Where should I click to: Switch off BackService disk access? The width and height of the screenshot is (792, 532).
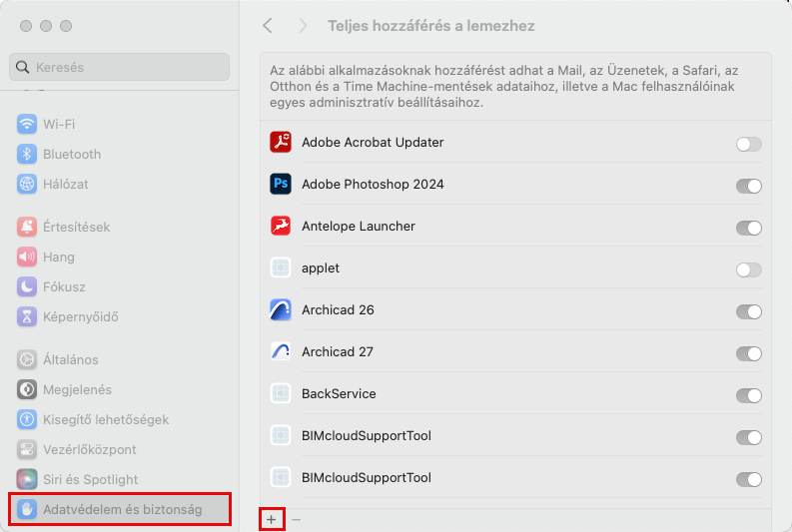tap(749, 395)
